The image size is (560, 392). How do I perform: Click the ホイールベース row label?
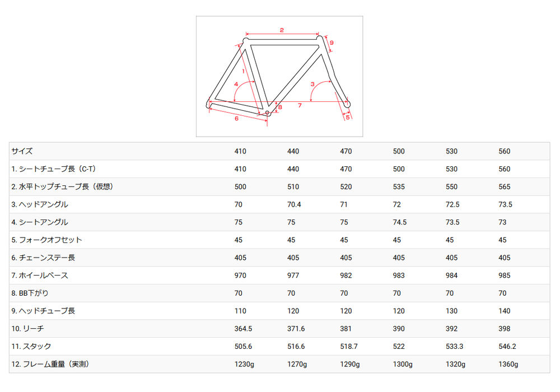point(40,276)
